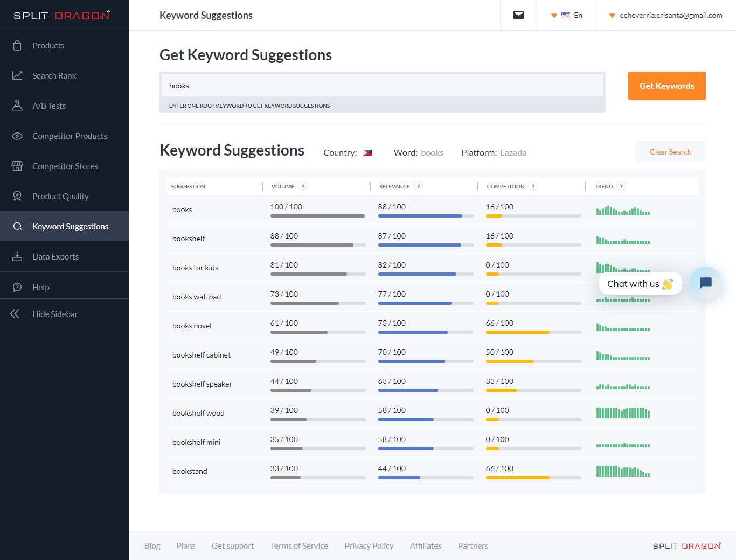Screen dimensions: 736x560
Task: Click the Competitor Products eye icon
Action: 17,136
